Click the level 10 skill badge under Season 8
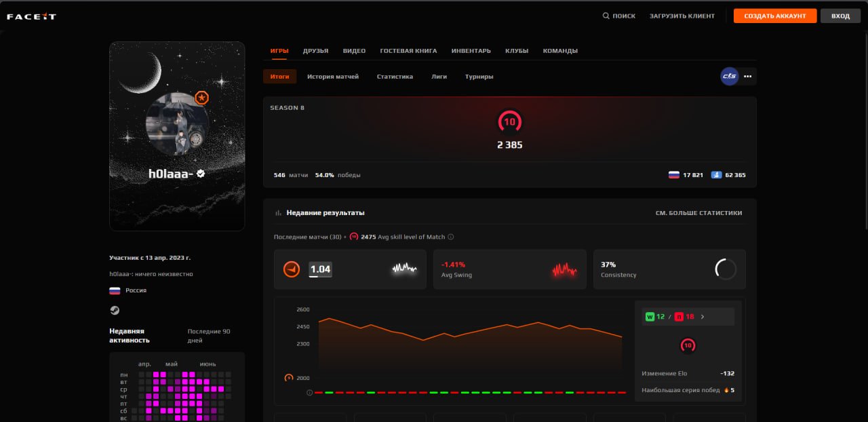 coord(509,122)
